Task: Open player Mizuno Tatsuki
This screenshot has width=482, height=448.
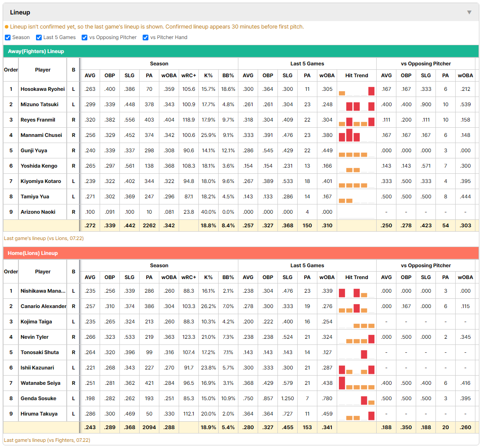Action: point(40,104)
